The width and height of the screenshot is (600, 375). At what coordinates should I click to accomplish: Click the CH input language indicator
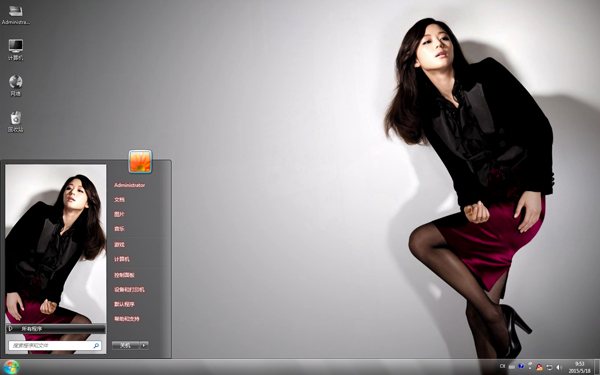click(x=502, y=366)
